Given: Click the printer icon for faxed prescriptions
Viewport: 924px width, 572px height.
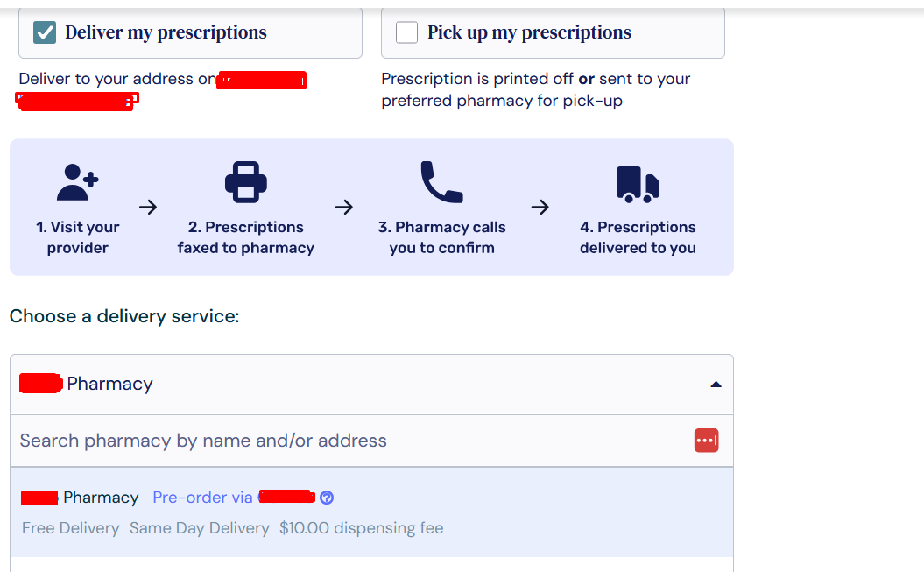Looking at the screenshot, I should (x=246, y=182).
